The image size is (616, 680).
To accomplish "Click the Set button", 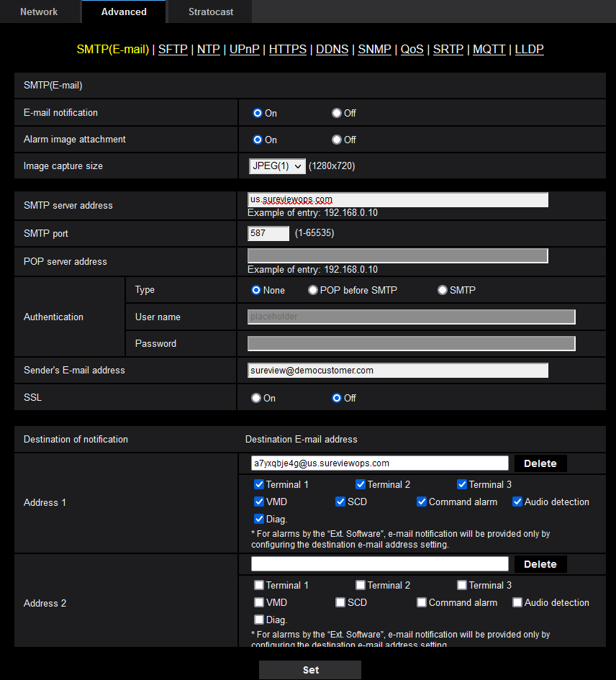I will pyautogui.click(x=310, y=670).
